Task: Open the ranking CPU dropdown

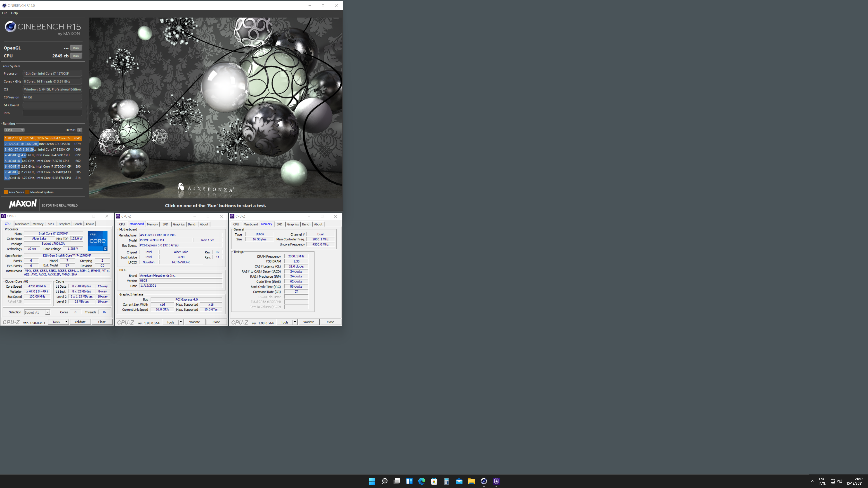Action: tap(14, 130)
